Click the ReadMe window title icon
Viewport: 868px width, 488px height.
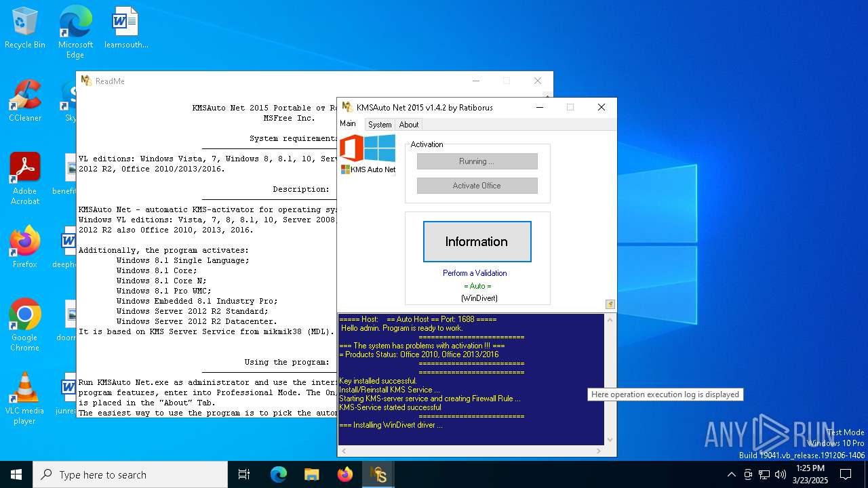(x=86, y=81)
